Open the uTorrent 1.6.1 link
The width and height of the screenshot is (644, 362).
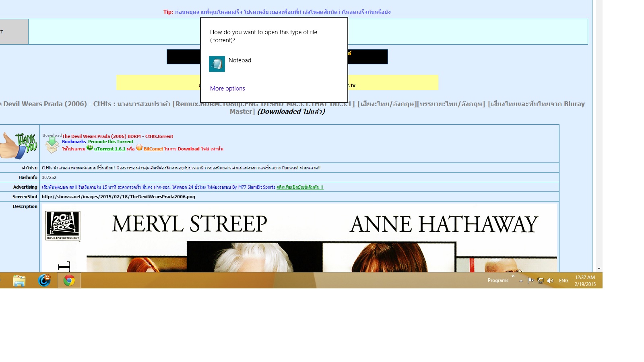[x=110, y=149]
